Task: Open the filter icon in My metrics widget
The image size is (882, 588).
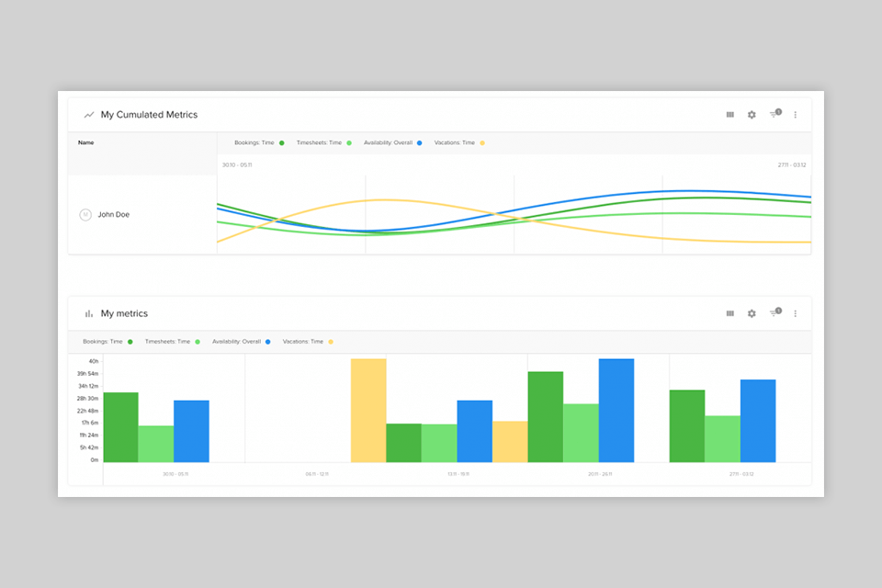Action: pos(775,312)
